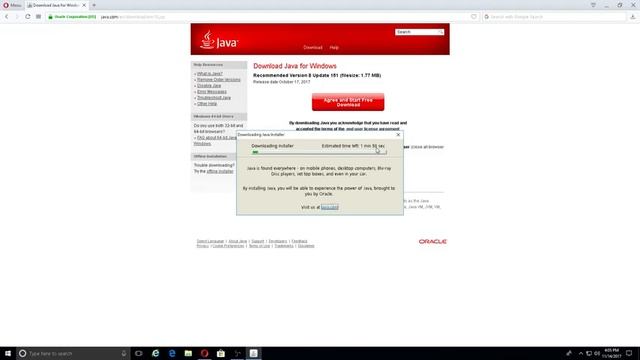
Task: Open the Opera Menu button
Action: (x=12, y=5)
